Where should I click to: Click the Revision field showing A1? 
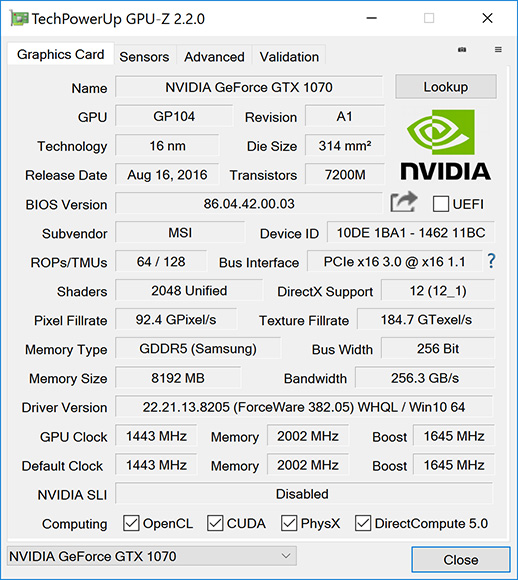[344, 116]
